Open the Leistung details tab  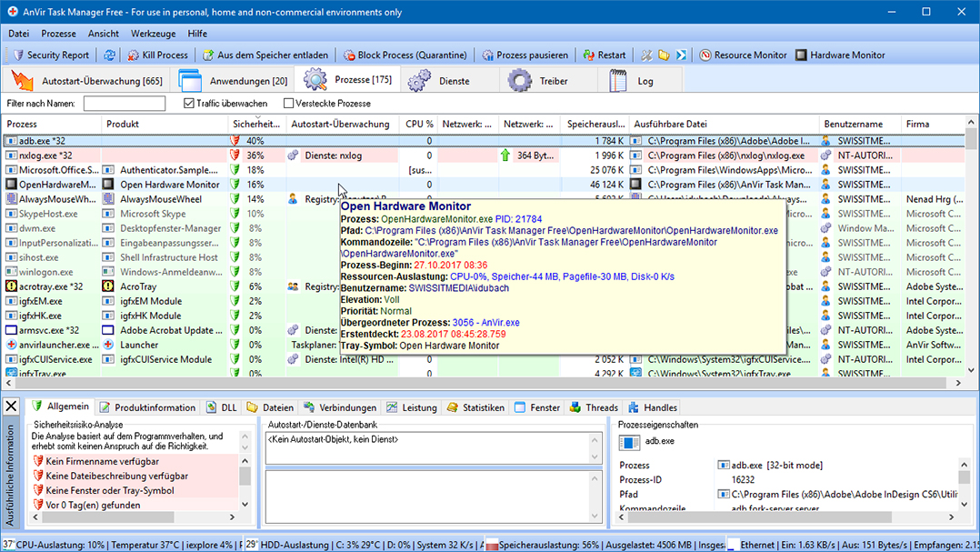point(412,407)
